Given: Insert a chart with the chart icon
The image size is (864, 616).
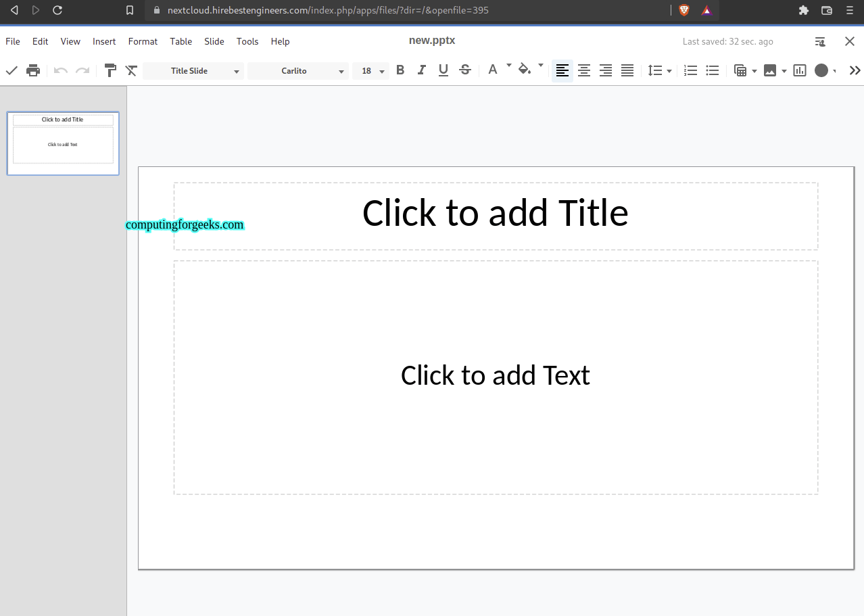Looking at the screenshot, I should coord(799,70).
